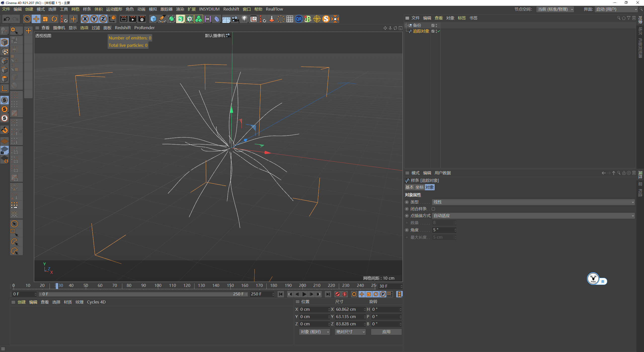Switch to the 坐标 tab in the attributes panel
This screenshot has width=644, height=352.
pyautogui.click(x=419, y=187)
